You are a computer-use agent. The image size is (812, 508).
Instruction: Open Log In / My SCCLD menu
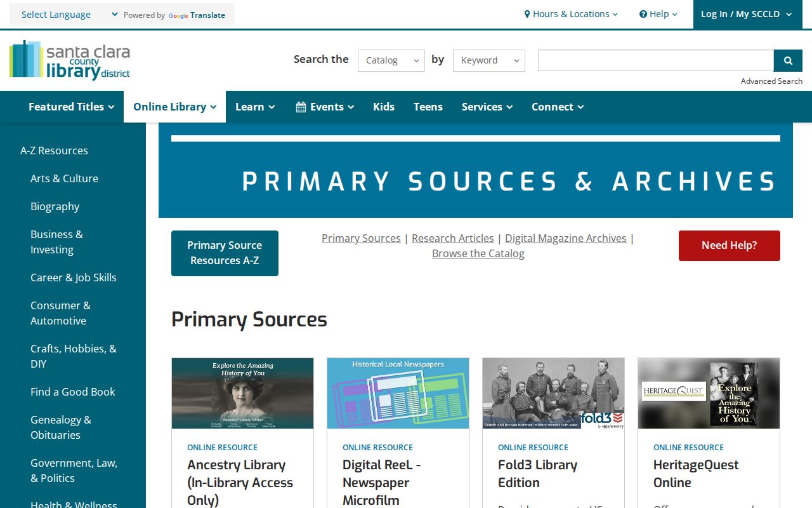[747, 14]
